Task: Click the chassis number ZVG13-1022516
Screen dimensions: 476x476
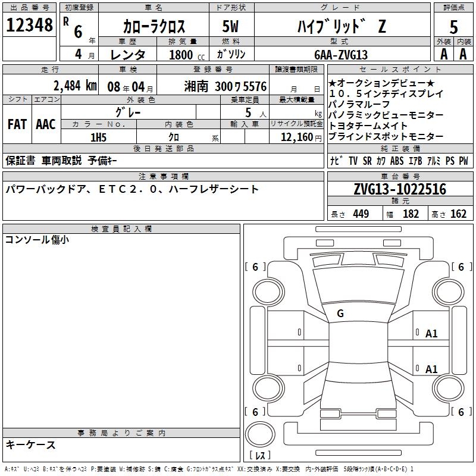Action: point(400,189)
